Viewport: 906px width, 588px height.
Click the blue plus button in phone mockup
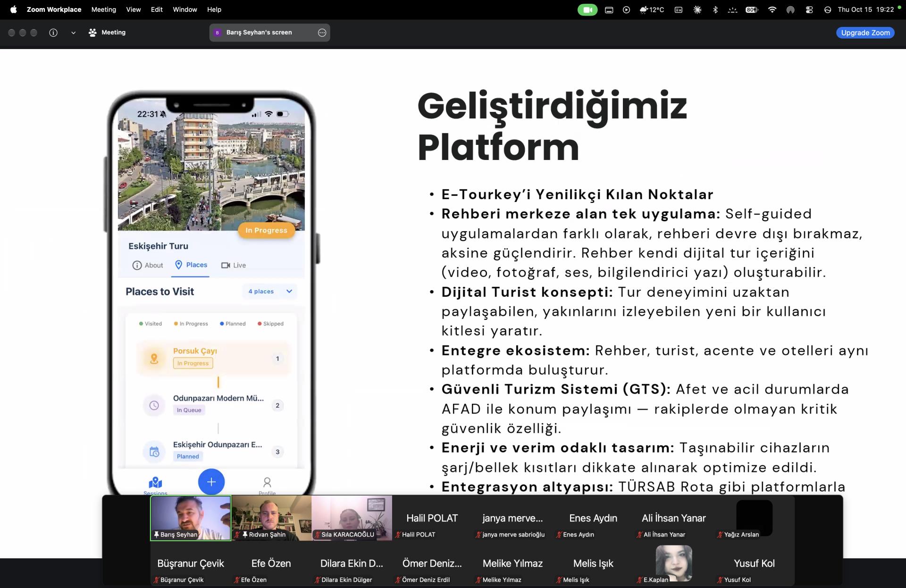pyautogui.click(x=211, y=482)
